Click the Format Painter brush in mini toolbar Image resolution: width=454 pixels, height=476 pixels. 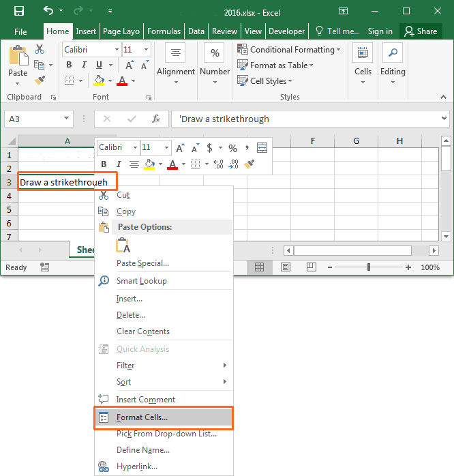point(249,164)
